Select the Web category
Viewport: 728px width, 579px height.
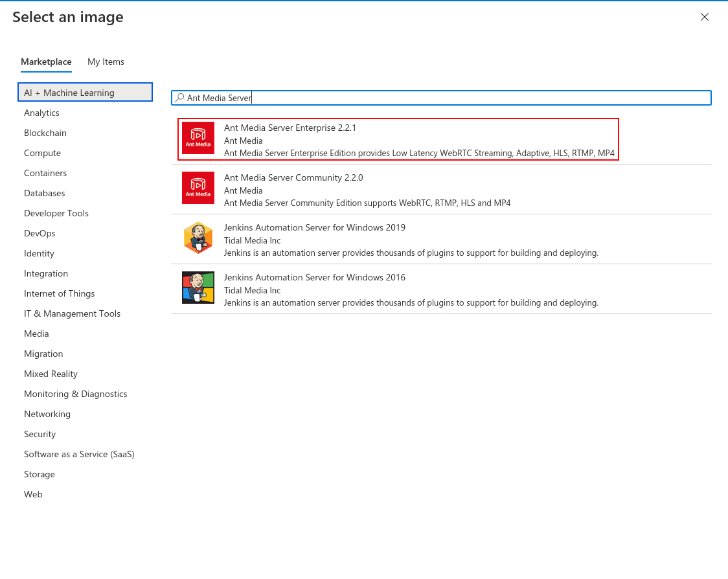tap(33, 494)
